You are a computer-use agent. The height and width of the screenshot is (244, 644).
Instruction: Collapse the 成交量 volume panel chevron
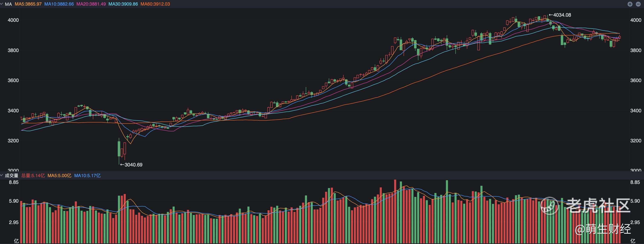[2, 175]
